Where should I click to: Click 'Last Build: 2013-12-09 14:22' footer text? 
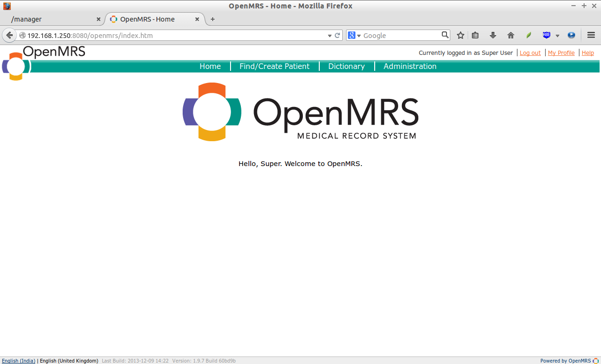coord(135,361)
